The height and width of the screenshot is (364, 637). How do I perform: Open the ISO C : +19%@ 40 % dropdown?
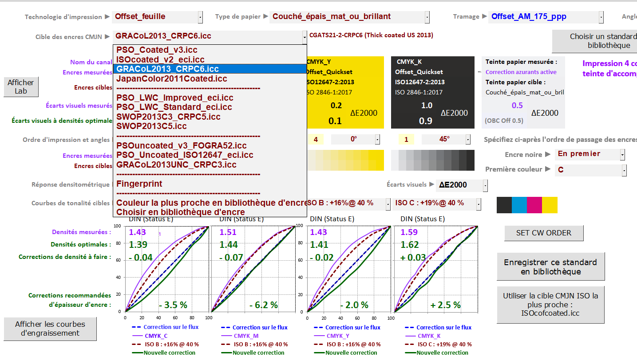478,204
